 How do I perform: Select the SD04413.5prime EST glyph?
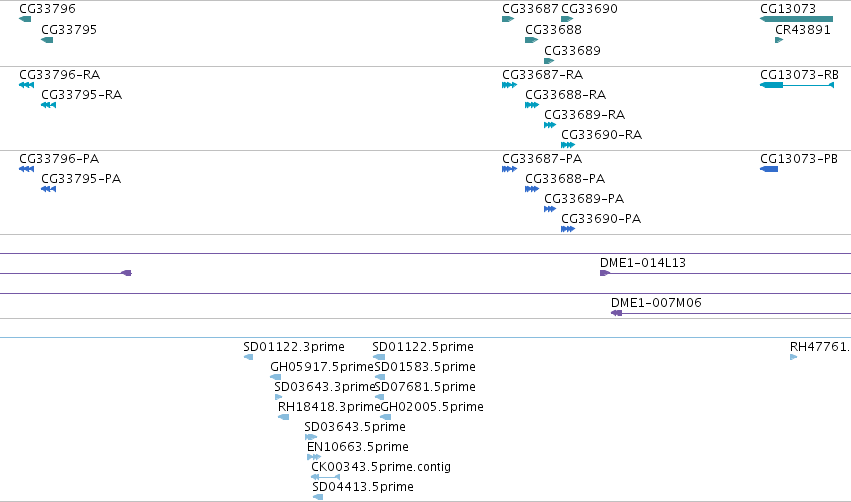pos(318,497)
